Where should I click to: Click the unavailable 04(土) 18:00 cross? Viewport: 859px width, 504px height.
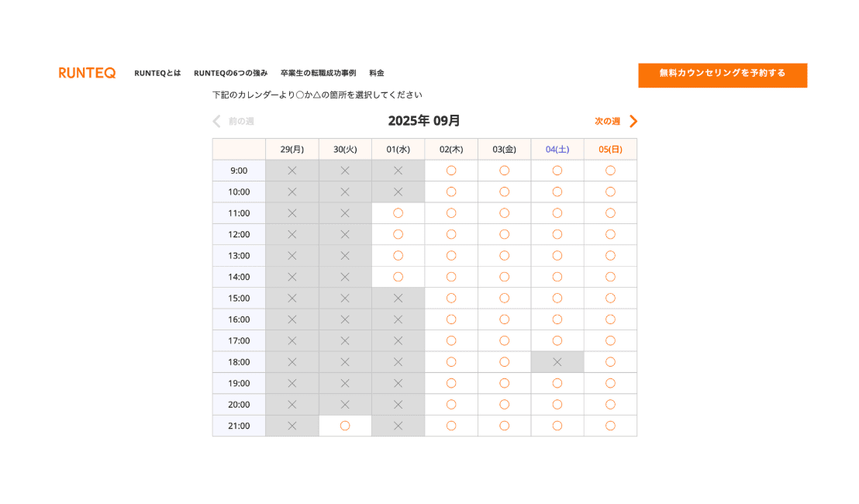[x=557, y=362]
